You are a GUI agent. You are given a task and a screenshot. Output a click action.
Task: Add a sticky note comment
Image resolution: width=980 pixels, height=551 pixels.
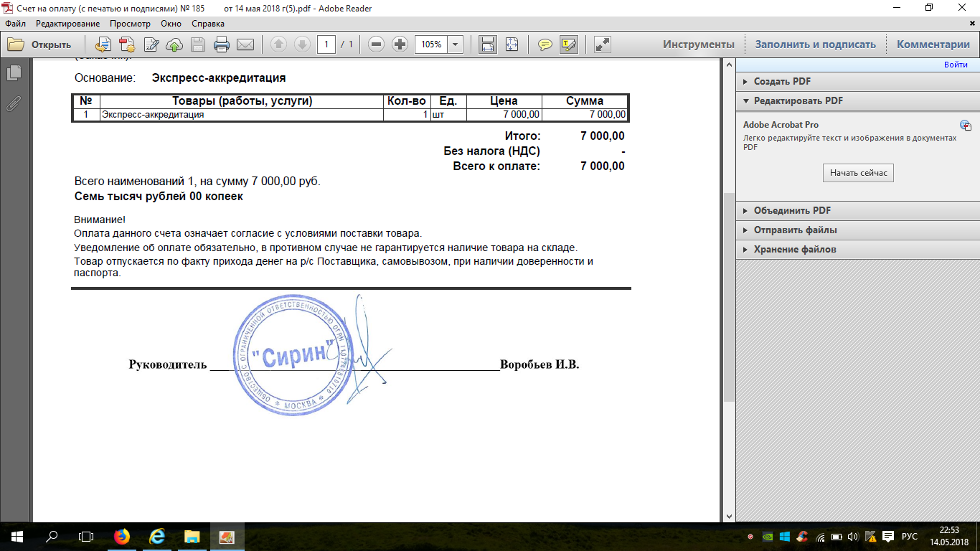coord(545,44)
